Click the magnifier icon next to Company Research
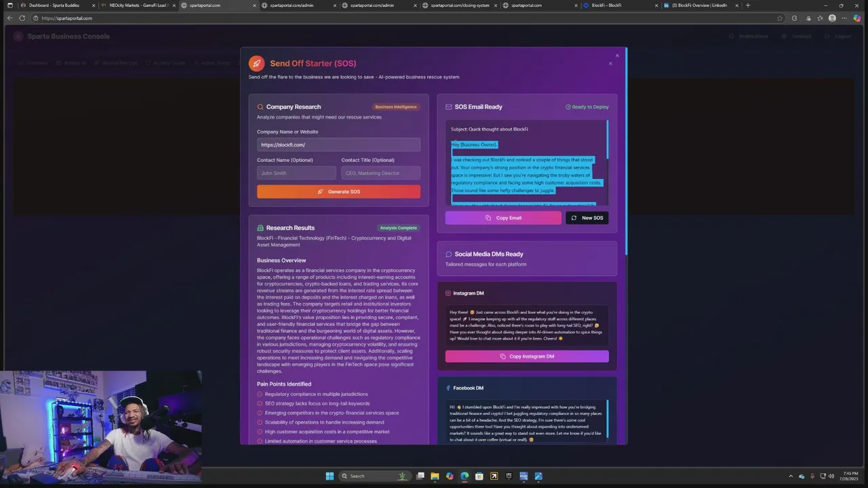The width and height of the screenshot is (868, 488). tap(260, 106)
